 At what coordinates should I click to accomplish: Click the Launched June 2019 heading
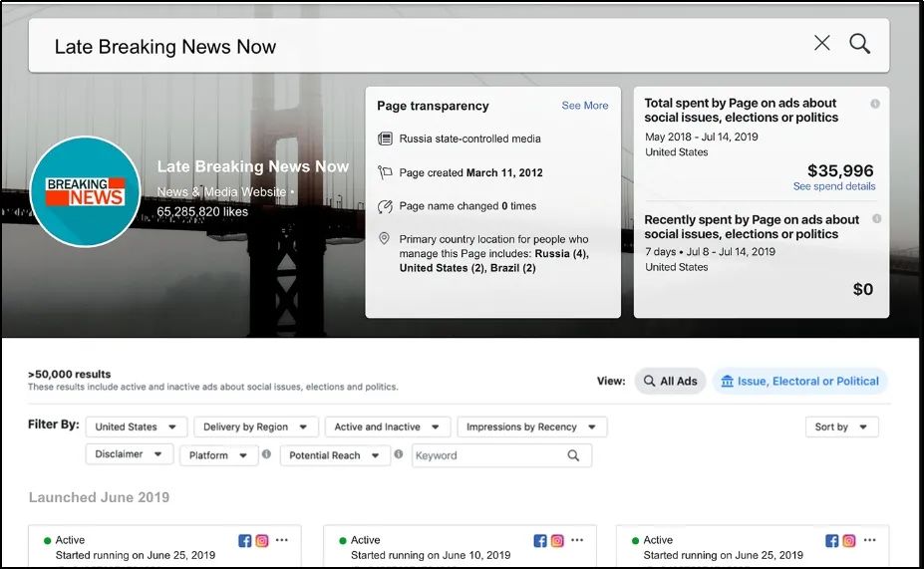coord(99,497)
